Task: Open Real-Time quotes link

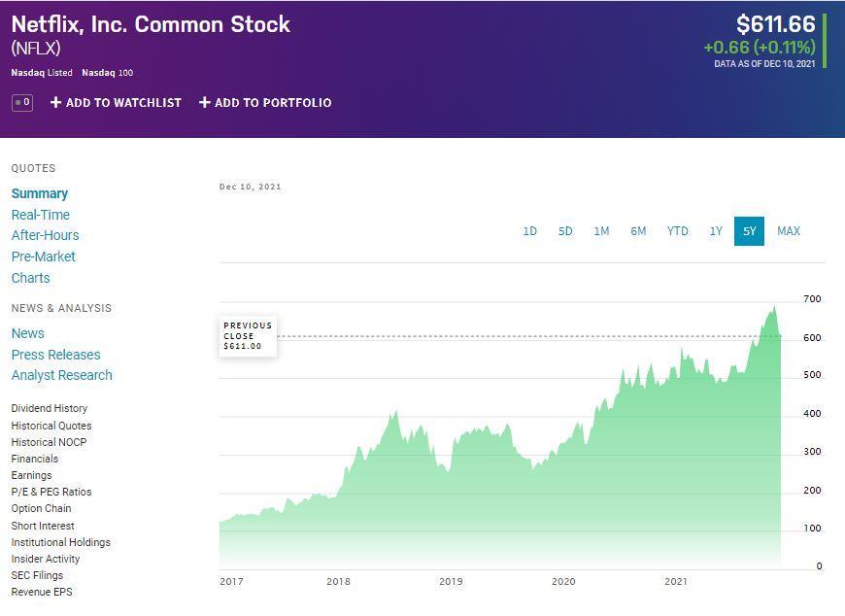Action: [41, 215]
